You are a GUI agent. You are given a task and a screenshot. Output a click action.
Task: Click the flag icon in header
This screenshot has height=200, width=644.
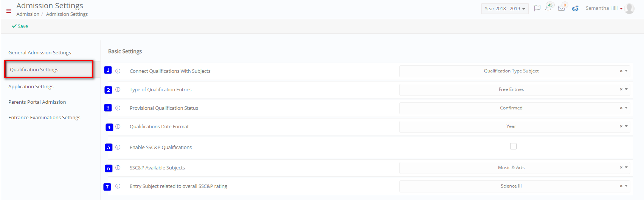[x=537, y=8]
